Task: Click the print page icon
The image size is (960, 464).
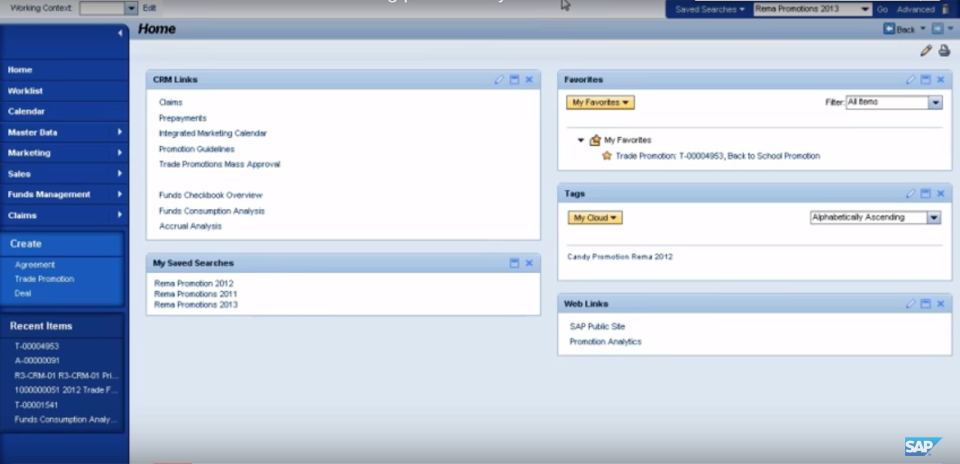Action: (x=944, y=51)
